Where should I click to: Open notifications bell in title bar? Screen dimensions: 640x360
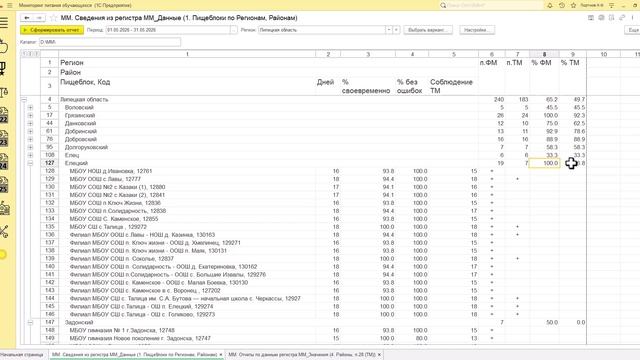[550, 5]
